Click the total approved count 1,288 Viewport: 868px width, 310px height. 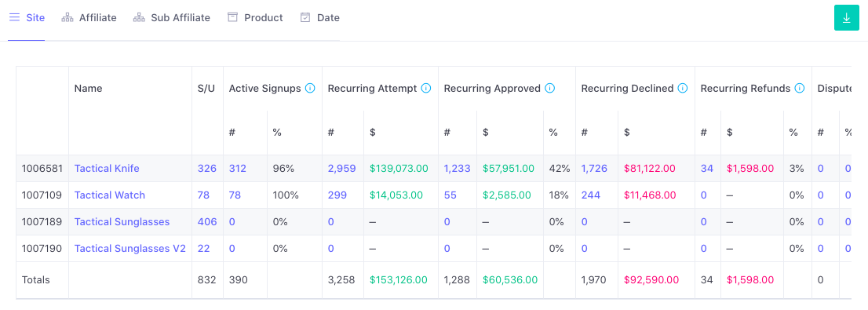tap(457, 280)
